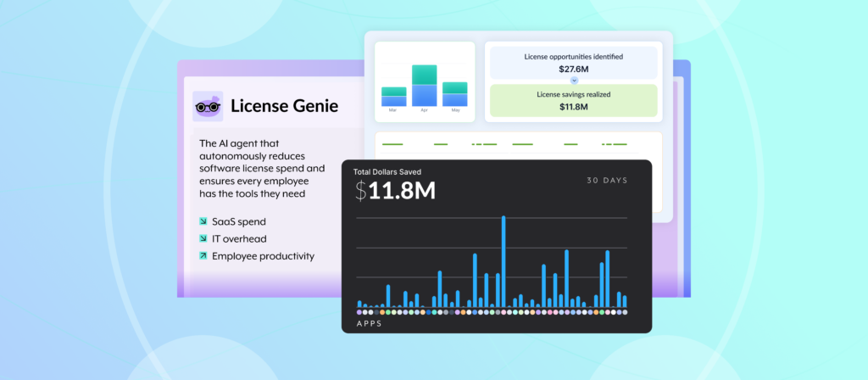Click the License Genie title text
This screenshot has width=868, height=380.
(284, 107)
